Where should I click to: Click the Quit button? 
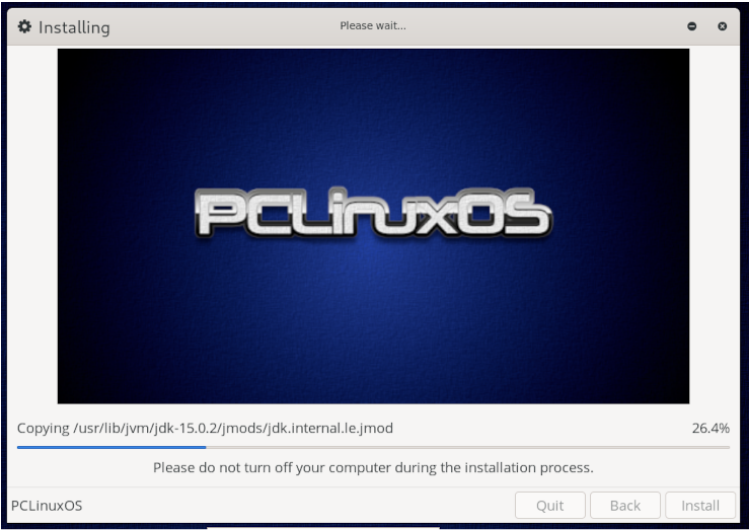coord(550,505)
